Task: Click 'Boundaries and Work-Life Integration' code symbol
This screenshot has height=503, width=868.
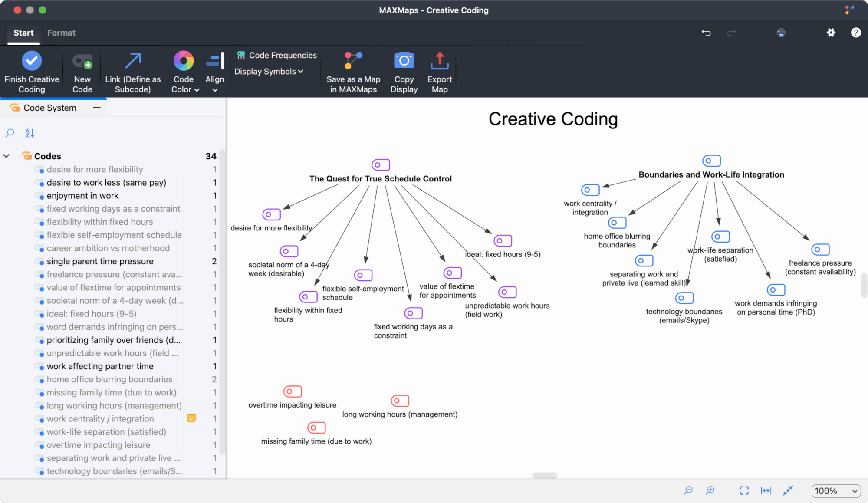Action: (x=711, y=161)
